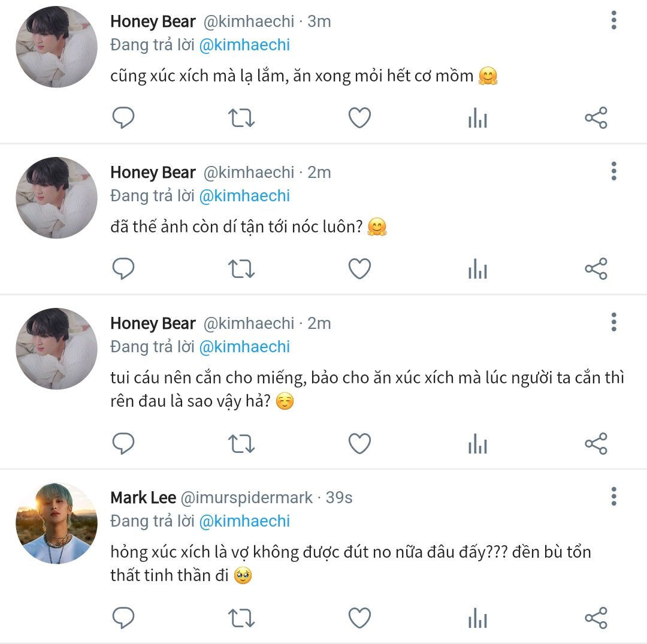Open more options on Mark Lee's tweet

(x=613, y=496)
